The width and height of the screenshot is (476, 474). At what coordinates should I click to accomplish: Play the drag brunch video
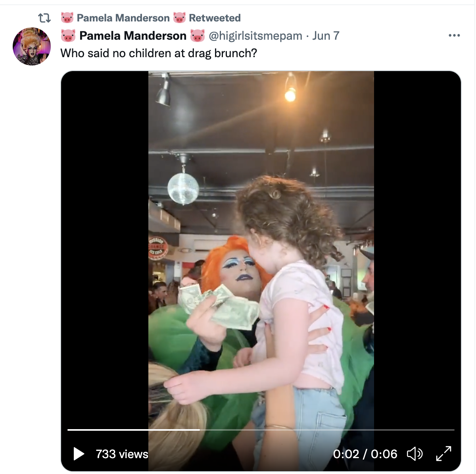[x=79, y=454]
